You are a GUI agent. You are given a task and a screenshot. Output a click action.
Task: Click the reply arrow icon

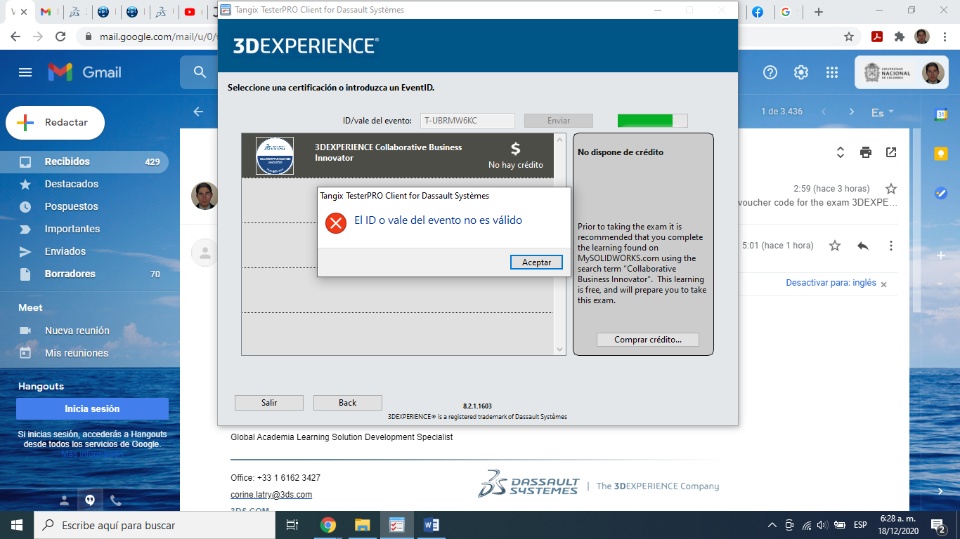tap(863, 246)
